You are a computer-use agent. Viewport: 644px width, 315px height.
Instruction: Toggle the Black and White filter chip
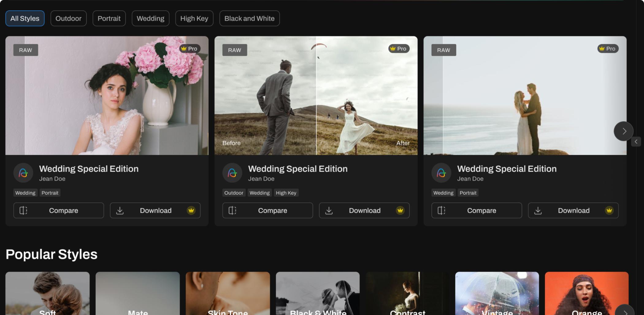249,18
